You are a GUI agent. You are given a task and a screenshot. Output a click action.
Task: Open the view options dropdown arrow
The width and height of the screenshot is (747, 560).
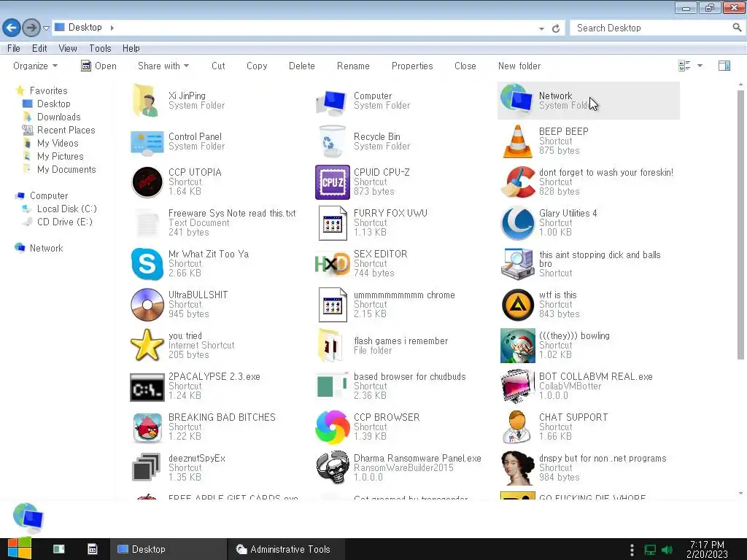click(x=700, y=66)
